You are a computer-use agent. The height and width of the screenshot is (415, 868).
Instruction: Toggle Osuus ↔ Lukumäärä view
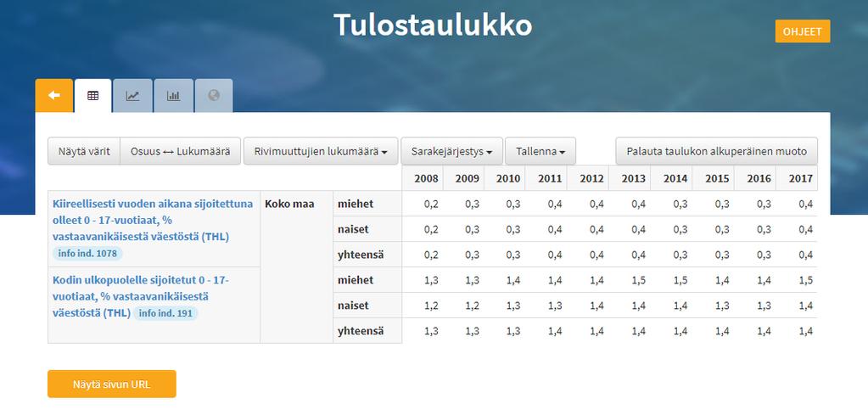pos(181,151)
